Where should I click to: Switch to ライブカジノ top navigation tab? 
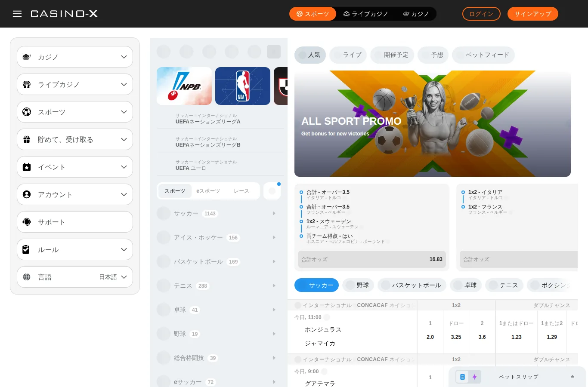coord(366,14)
